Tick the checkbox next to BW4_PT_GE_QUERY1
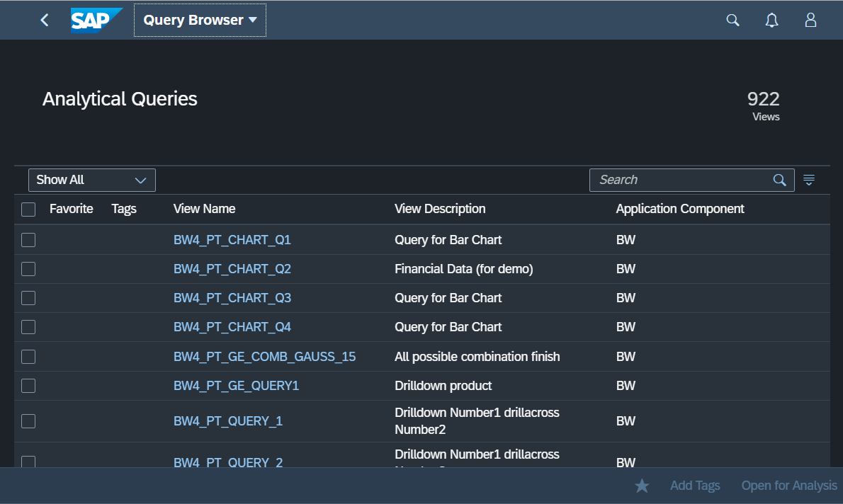843x504 pixels. (28, 385)
